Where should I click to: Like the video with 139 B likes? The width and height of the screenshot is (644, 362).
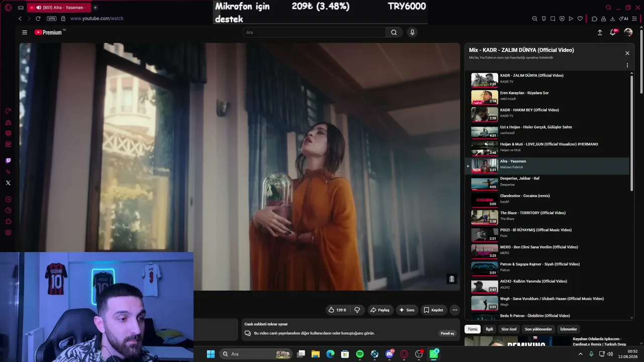(x=337, y=310)
